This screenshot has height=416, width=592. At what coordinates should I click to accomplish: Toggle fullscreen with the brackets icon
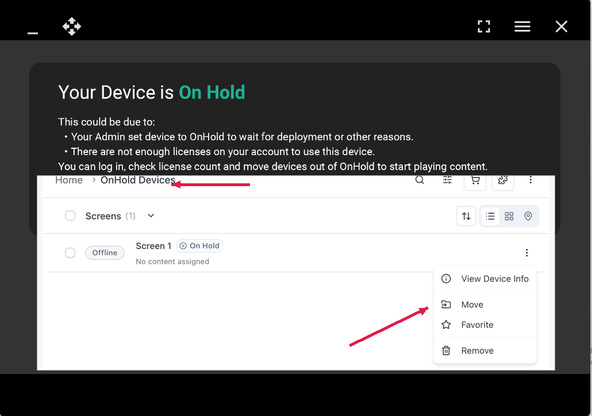coord(484,26)
